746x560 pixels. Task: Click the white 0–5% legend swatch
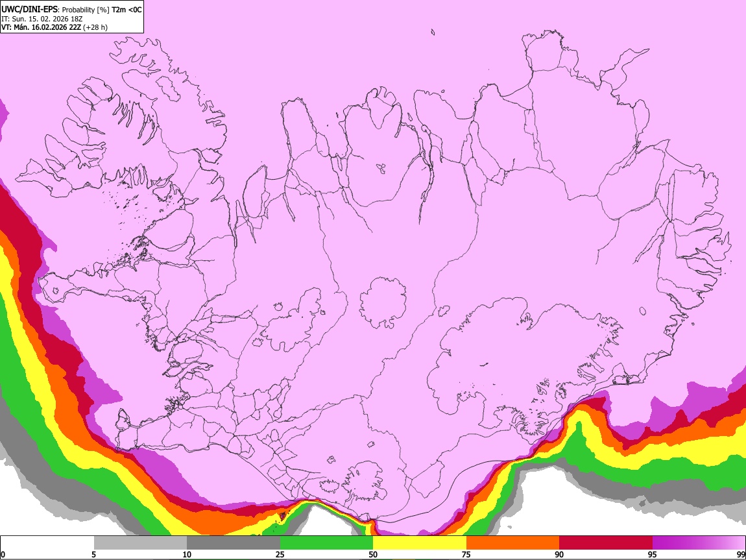(47, 543)
